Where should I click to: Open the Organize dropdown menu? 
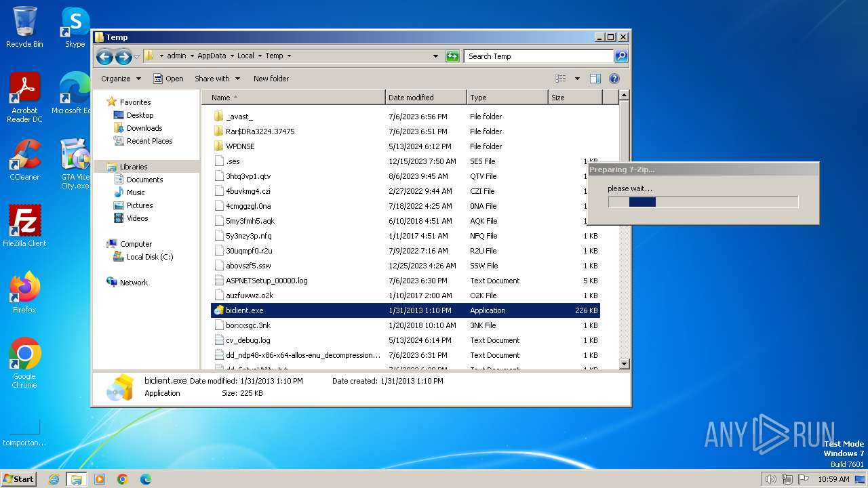[121, 79]
